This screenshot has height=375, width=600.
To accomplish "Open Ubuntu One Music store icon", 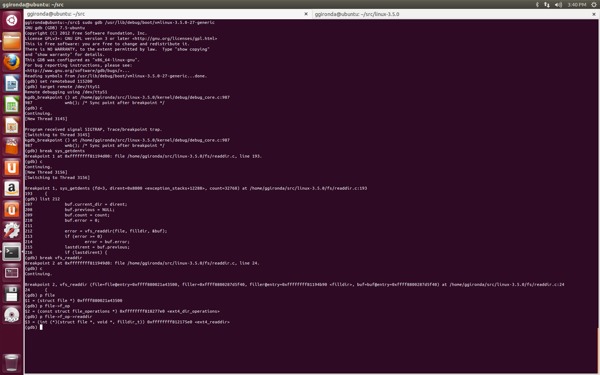I will (x=11, y=209).
